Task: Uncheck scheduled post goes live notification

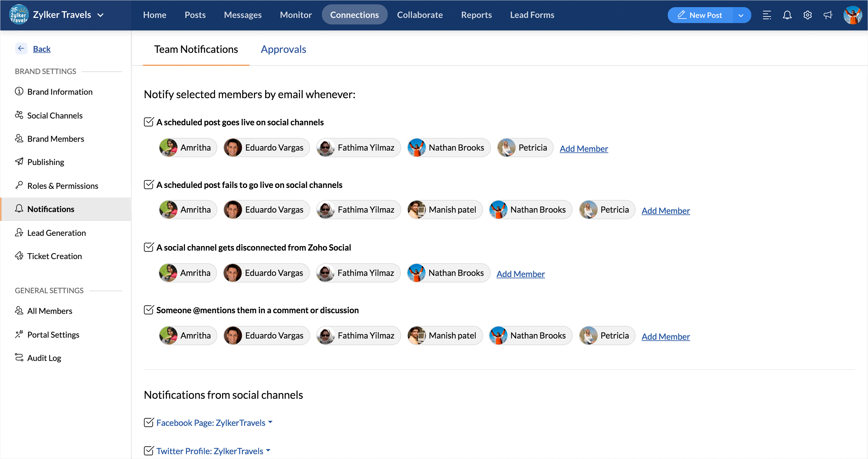Action: tap(149, 122)
